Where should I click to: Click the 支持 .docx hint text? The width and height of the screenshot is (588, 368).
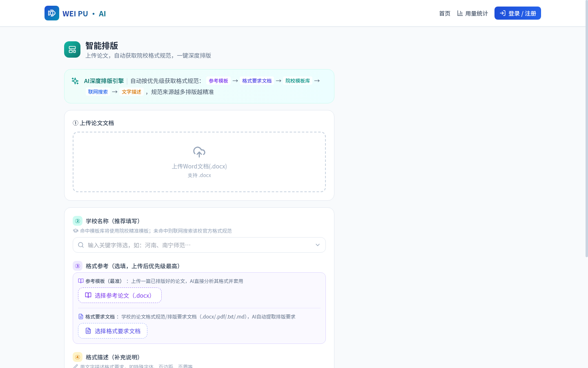coord(199,175)
